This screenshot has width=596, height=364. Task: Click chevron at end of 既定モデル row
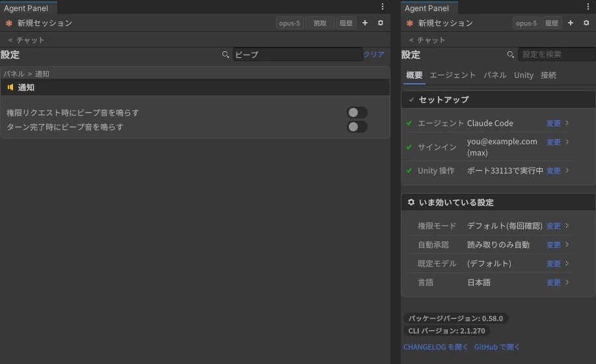click(567, 263)
